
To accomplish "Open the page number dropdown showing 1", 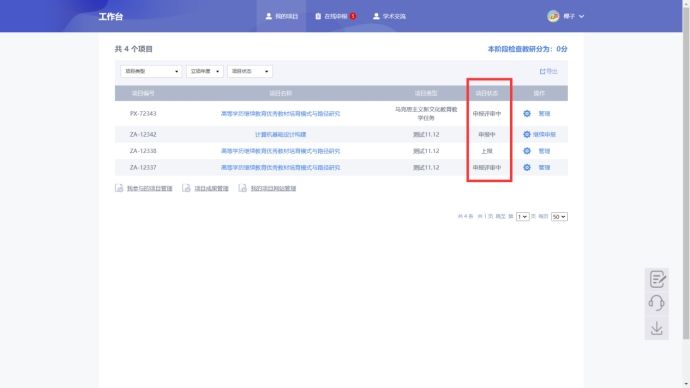I will (x=522, y=216).
